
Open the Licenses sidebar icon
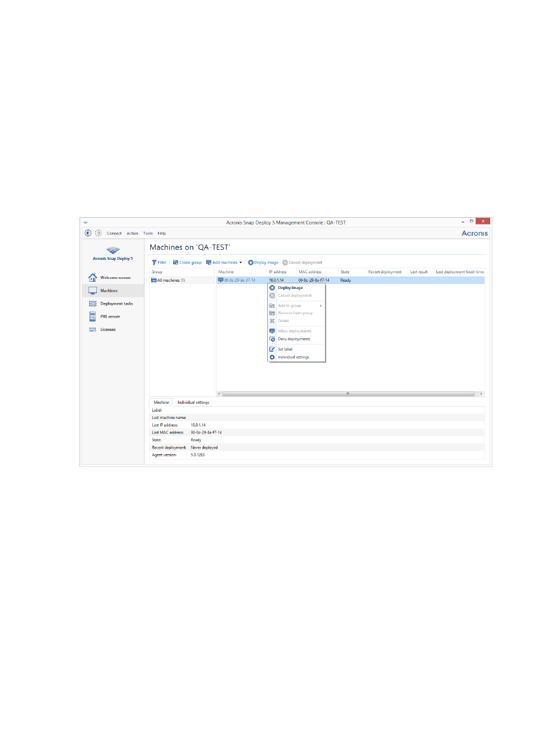(x=92, y=329)
